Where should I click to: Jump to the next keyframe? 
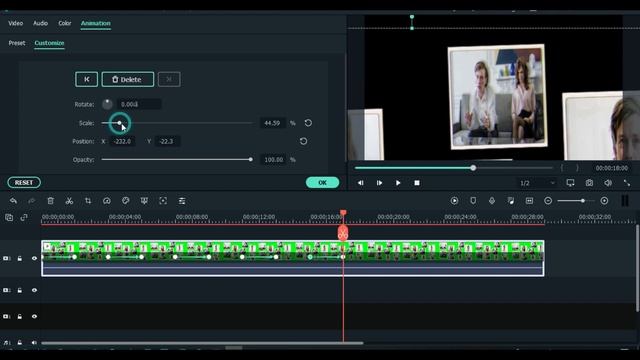(x=169, y=79)
